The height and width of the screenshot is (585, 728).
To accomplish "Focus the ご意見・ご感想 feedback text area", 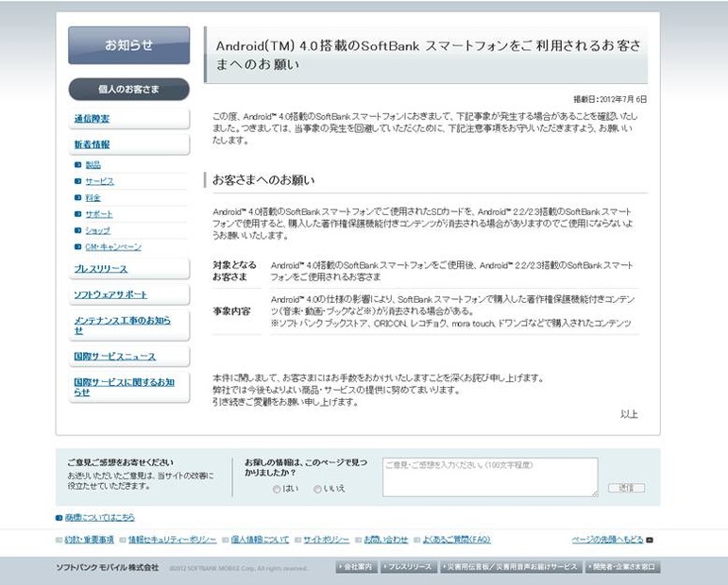I will pos(490,477).
